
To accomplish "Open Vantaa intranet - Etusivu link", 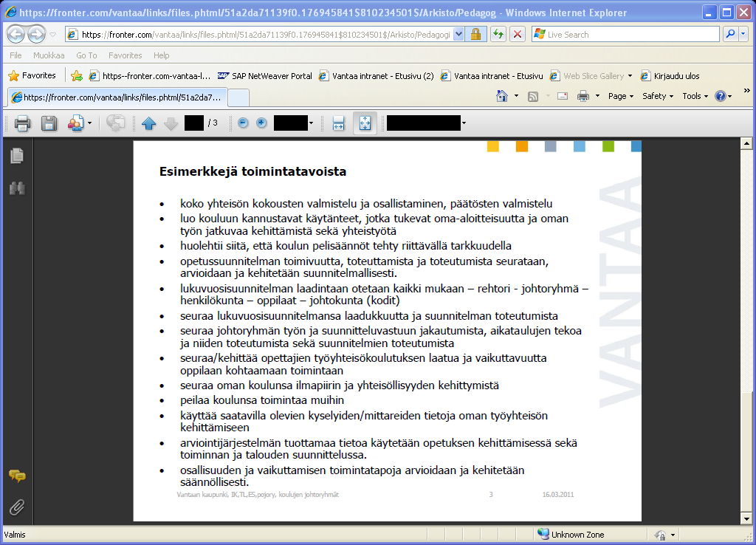I will coord(492,76).
